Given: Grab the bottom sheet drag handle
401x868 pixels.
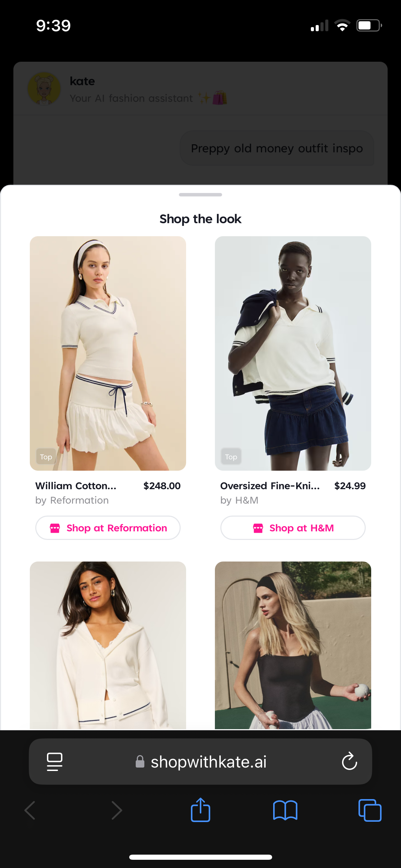Looking at the screenshot, I should (200, 195).
